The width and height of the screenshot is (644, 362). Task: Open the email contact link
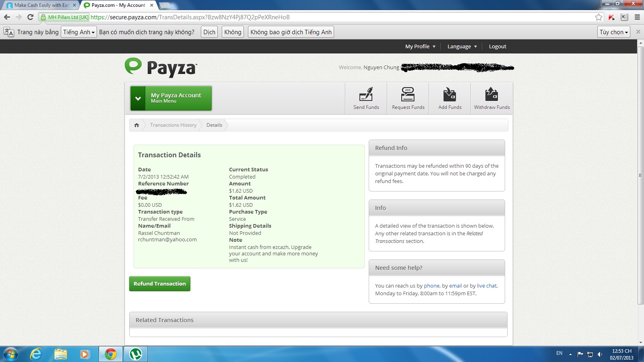point(456,286)
